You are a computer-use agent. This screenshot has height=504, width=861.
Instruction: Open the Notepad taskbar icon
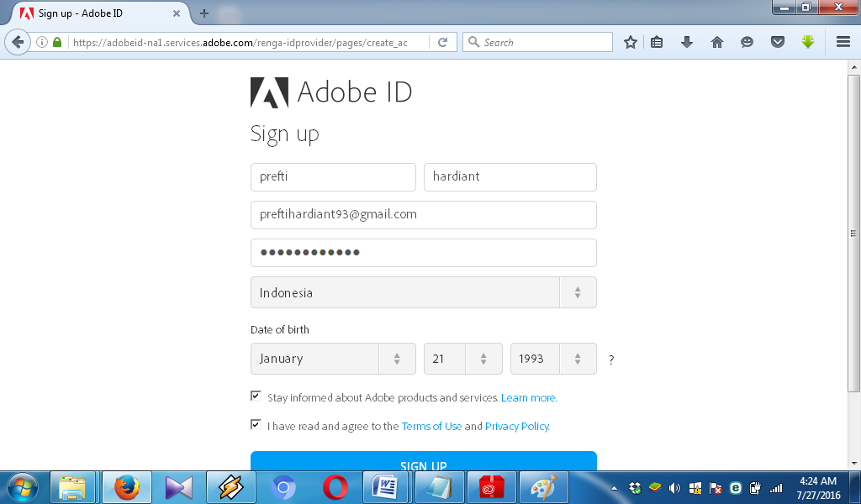tap(439, 487)
